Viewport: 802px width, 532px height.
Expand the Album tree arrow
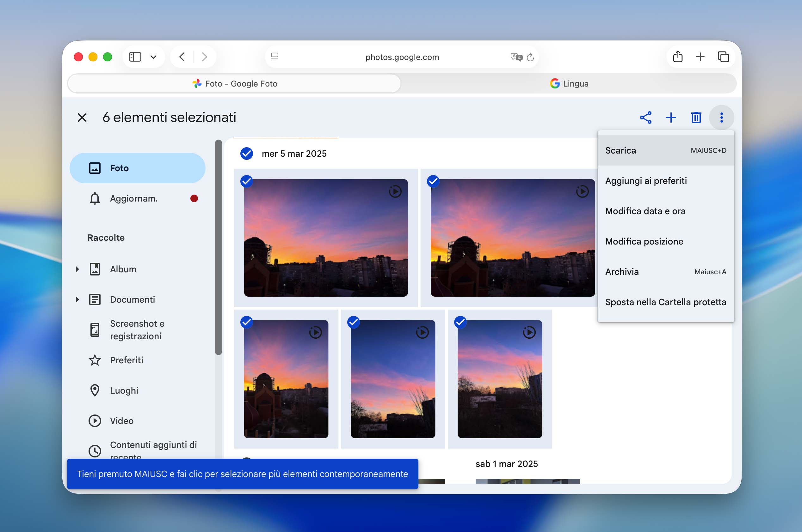tap(77, 269)
